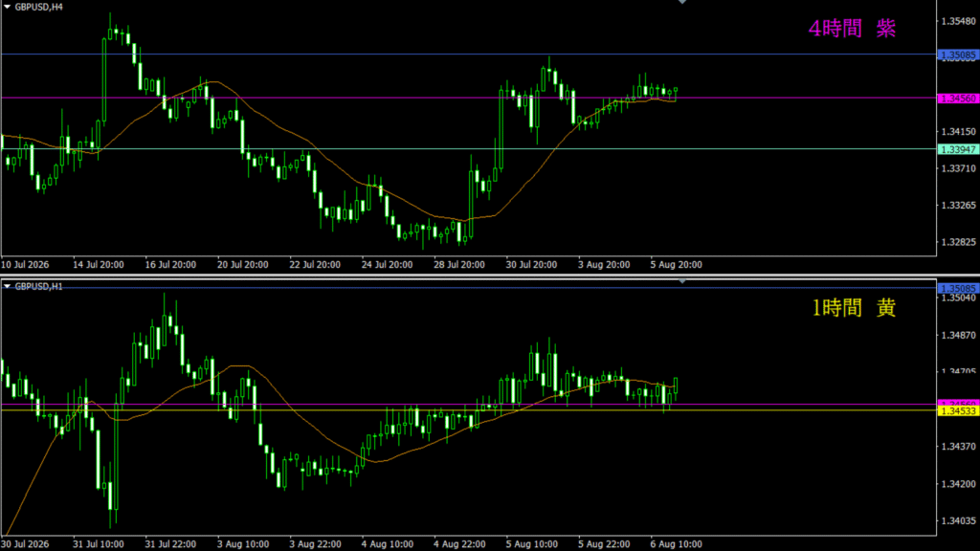Click the 1.35040 price scale value
The image size is (980, 551).
coord(958,298)
